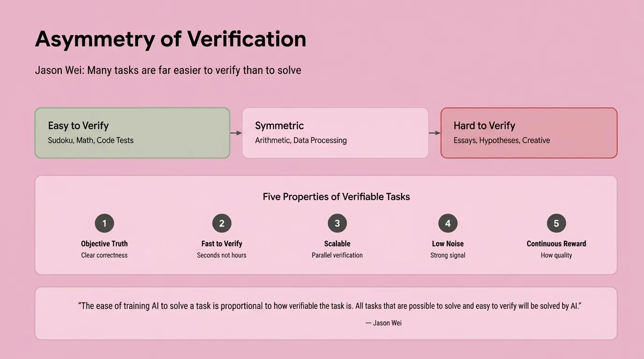Image resolution: width=644 pixels, height=359 pixels.
Task: Click the number 2 circle icon
Action: click(222, 223)
